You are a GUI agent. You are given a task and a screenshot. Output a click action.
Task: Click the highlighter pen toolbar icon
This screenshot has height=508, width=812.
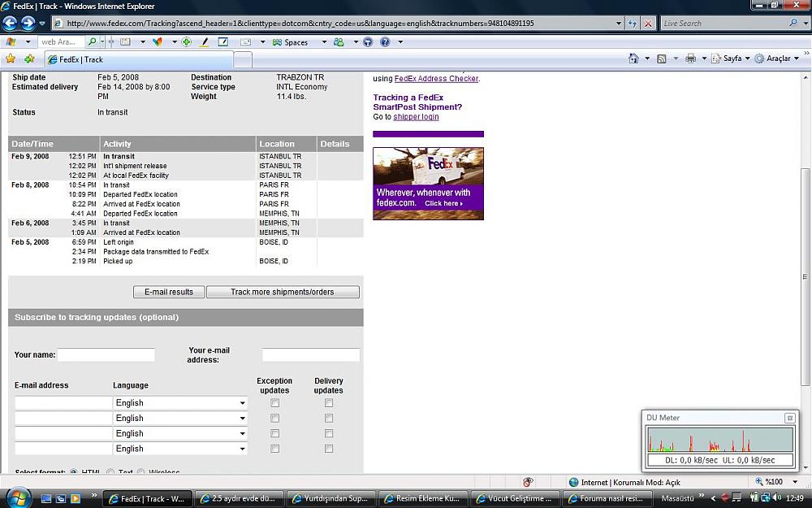205,42
